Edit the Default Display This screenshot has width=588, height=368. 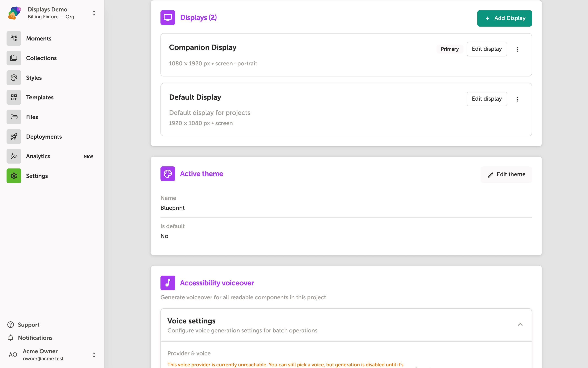point(487,99)
